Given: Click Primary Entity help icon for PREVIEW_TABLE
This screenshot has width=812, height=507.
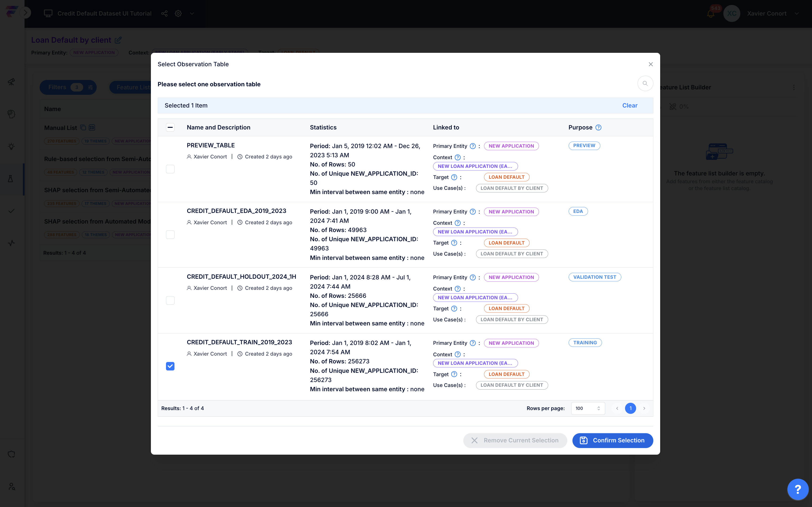Looking at the screenshot, I should pyautogui.click(x=472, y=146).
